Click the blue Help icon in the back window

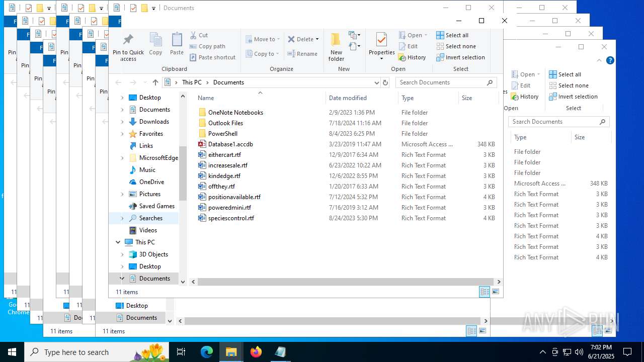pyautogui.click(x=610, y=60)
